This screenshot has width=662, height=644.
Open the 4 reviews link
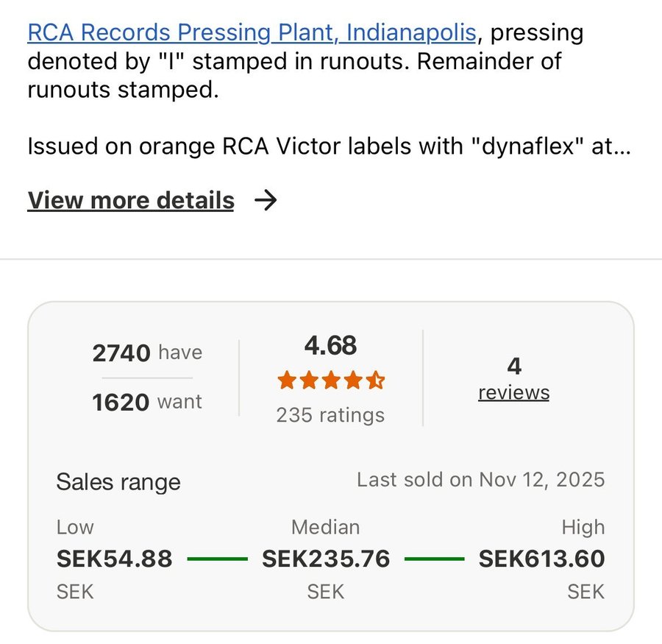[x=513, y=392]
